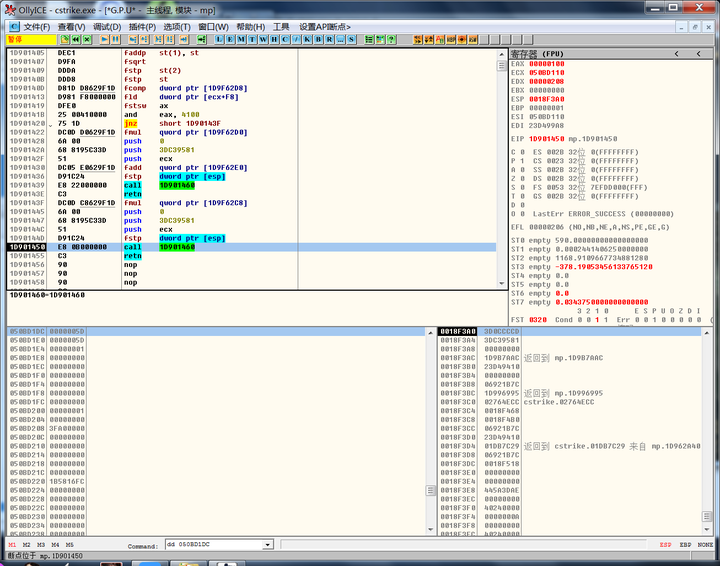
Task: Show the Call stack (K button)
Action: 307,39
